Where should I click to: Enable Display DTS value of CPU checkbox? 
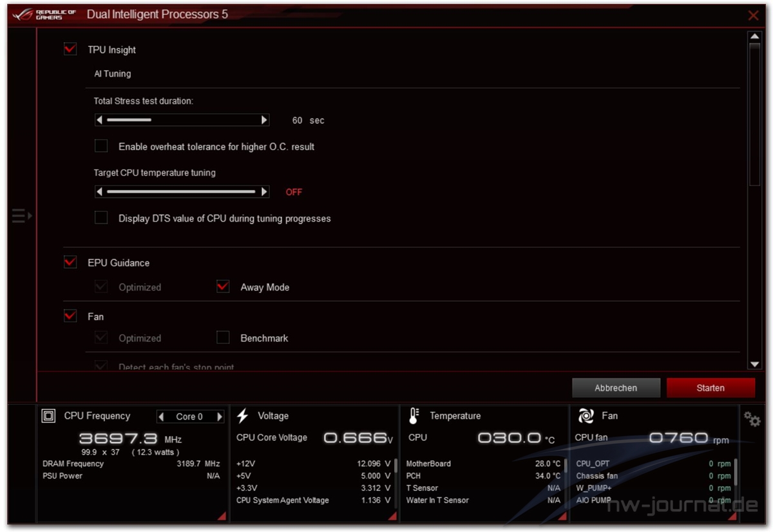(x=101, y=218)
